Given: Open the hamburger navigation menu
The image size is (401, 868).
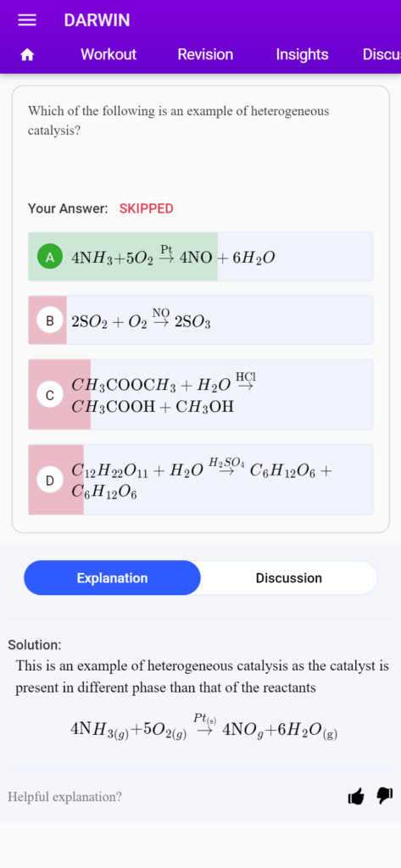Looking at the screenshot, I should click(x=27, y=20).
